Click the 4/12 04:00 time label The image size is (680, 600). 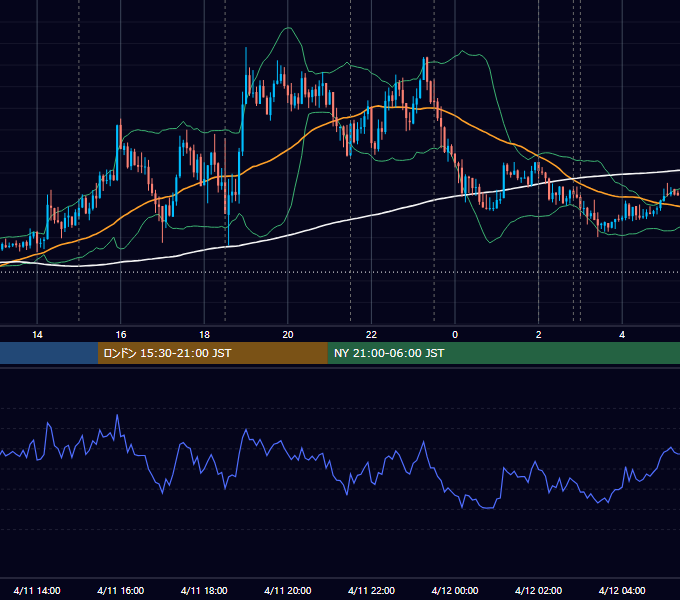point(622,590)
